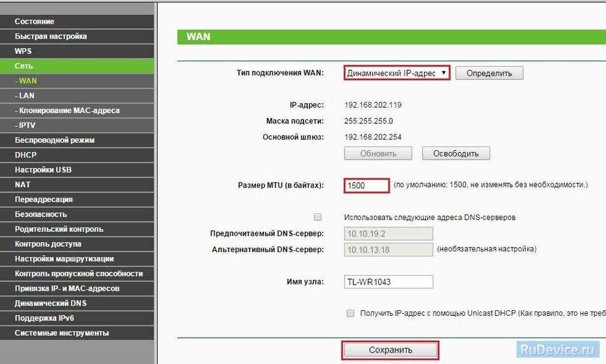Click the Размер MTU (в байтах) label
The height and width of the screenshot is (364, 606).
tap(281, 185)
